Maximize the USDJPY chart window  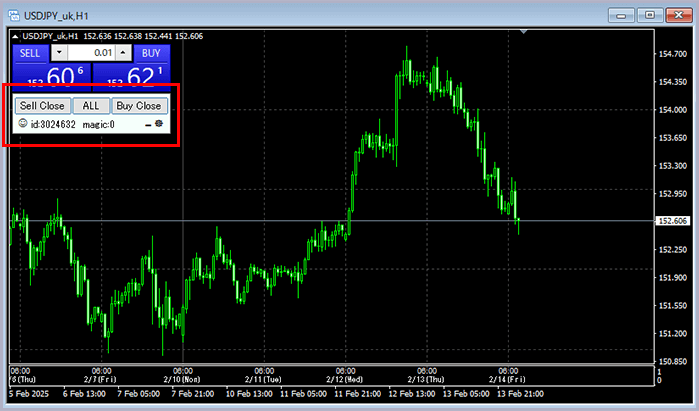tap(649, 14)
